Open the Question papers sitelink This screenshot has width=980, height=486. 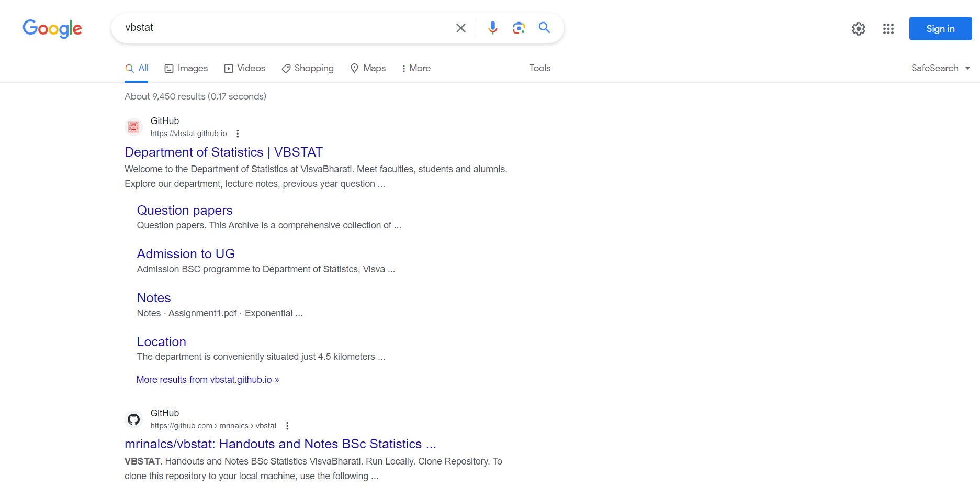[185, 210]
